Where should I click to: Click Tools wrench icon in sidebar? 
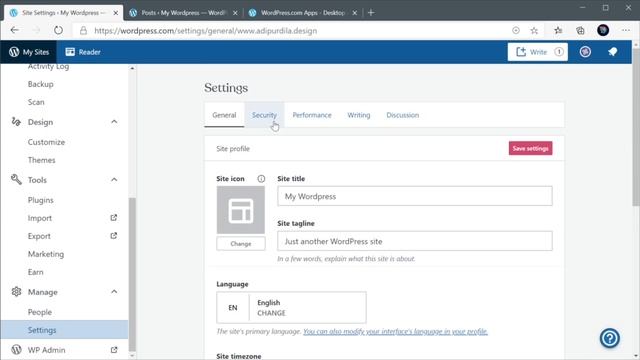pos(16,180)
